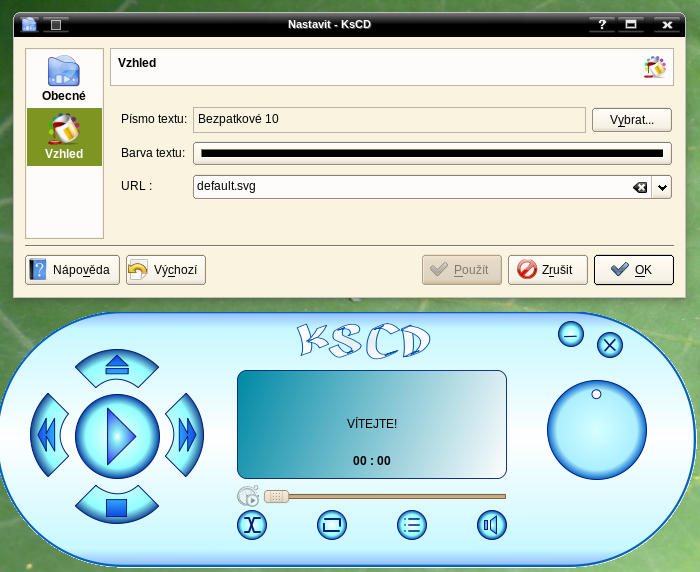Click the square on-all-desktops titlebar button
The height and width of the screenshot is (572, 700).
(x=56, y=24)
